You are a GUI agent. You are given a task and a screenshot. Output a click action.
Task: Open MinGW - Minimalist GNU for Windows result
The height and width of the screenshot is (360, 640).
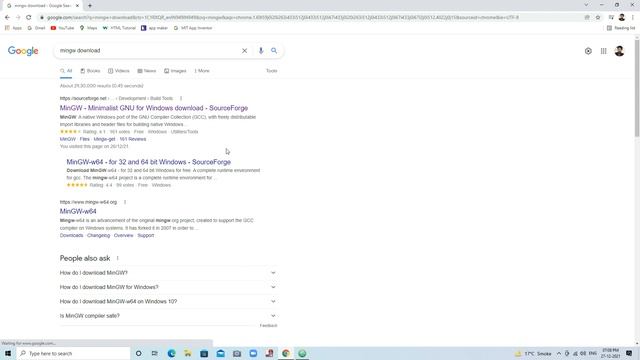[154, 108]
